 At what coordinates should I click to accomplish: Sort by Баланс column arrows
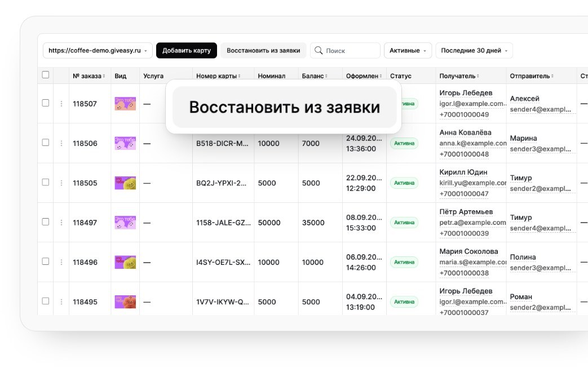coord(326,76)
